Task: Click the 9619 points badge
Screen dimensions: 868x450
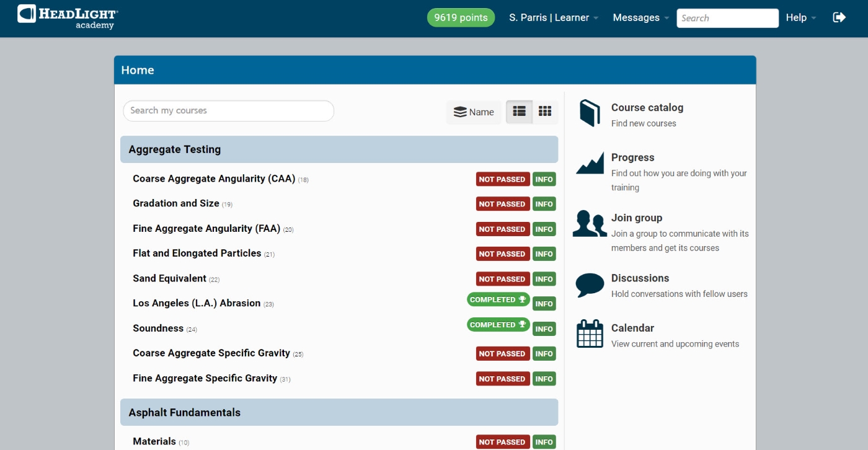Action: 461,17
